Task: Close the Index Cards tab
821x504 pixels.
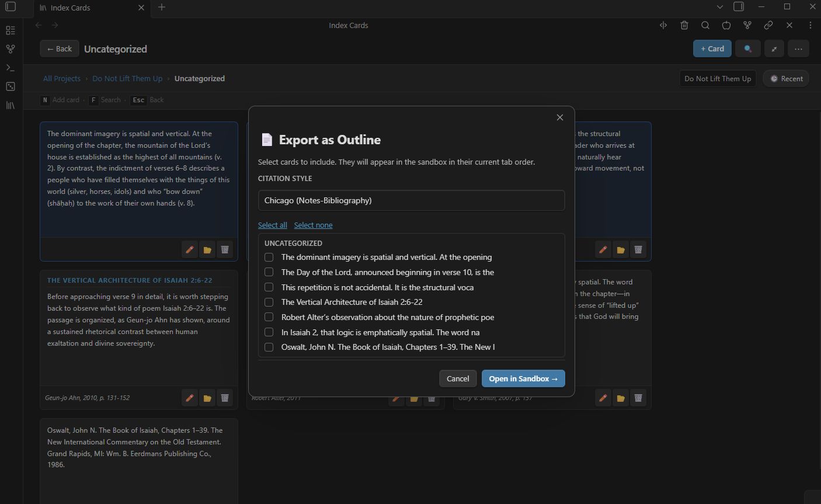Action: 141,8
